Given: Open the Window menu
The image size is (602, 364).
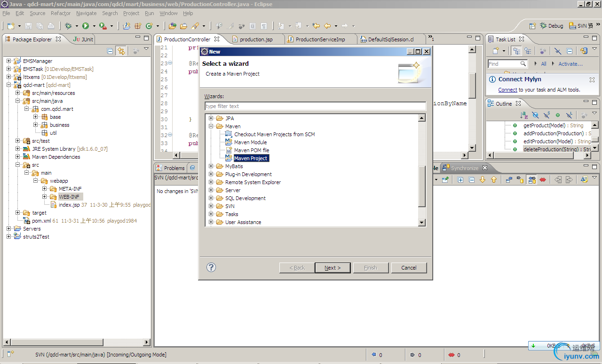Looking at the screenshot, I should [168, 13].
